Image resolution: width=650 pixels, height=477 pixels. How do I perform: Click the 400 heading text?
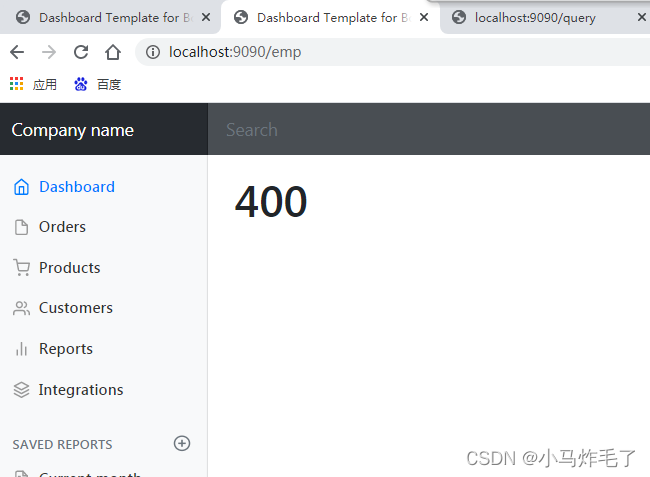[271, 202]
